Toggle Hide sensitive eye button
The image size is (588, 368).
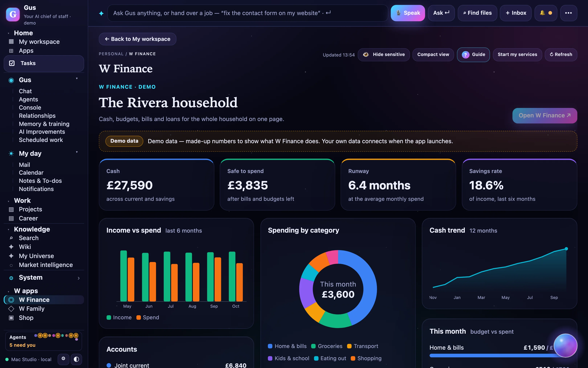pyautogui.click(x=384, y=55)
